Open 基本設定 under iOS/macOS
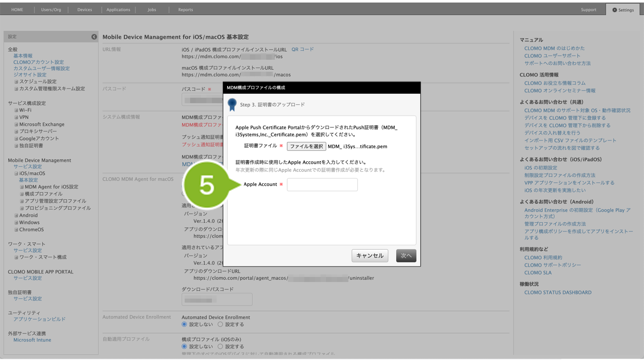The height and width of the screenshot is (362, 644). point(28,180)
